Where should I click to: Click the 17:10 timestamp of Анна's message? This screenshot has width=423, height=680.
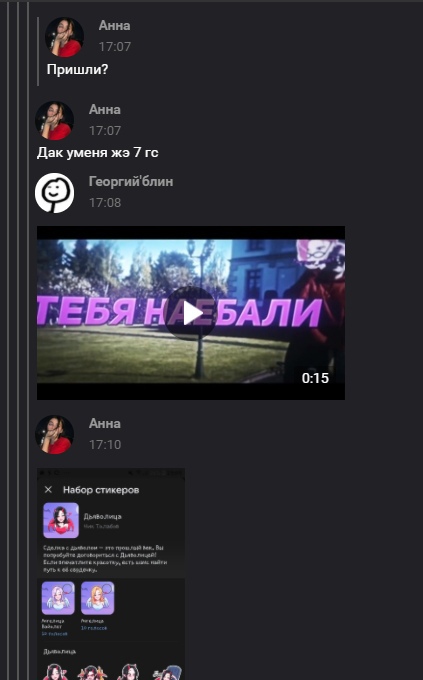click(105, 445)
